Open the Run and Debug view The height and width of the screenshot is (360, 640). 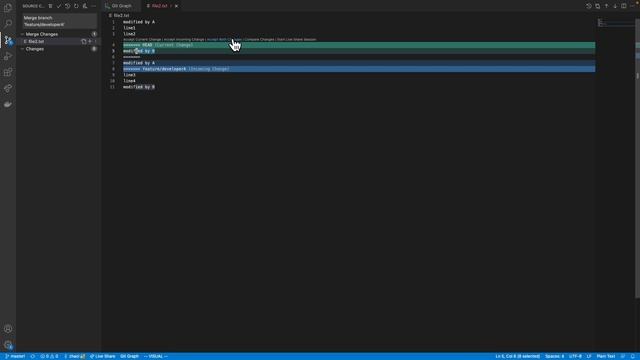8,56
